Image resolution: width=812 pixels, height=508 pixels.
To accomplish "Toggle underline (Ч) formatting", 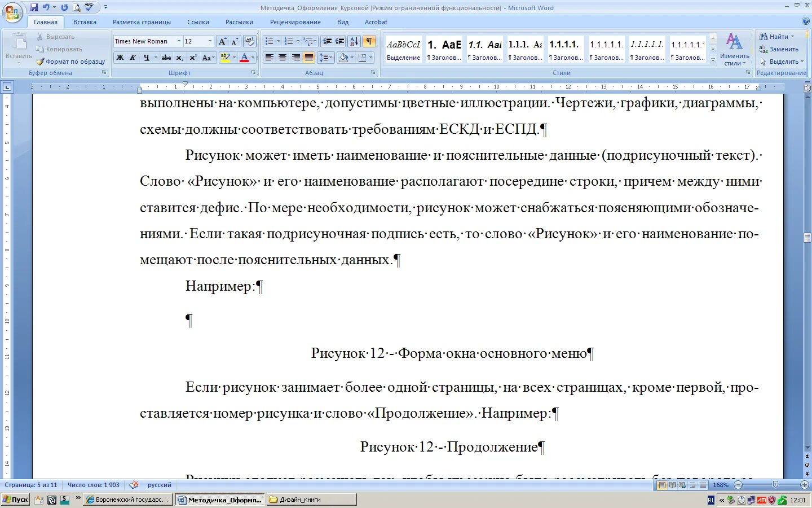I will [146, 58].
